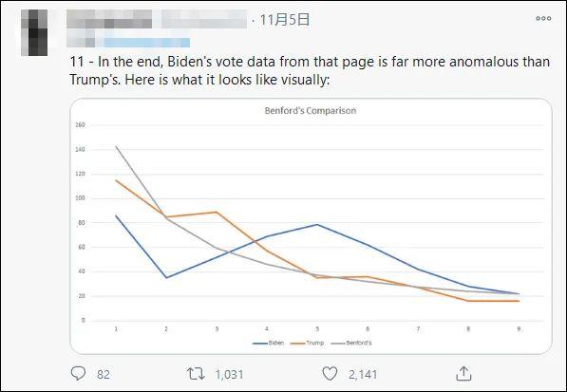Like the tweet with the heart icon

[330, 374]
